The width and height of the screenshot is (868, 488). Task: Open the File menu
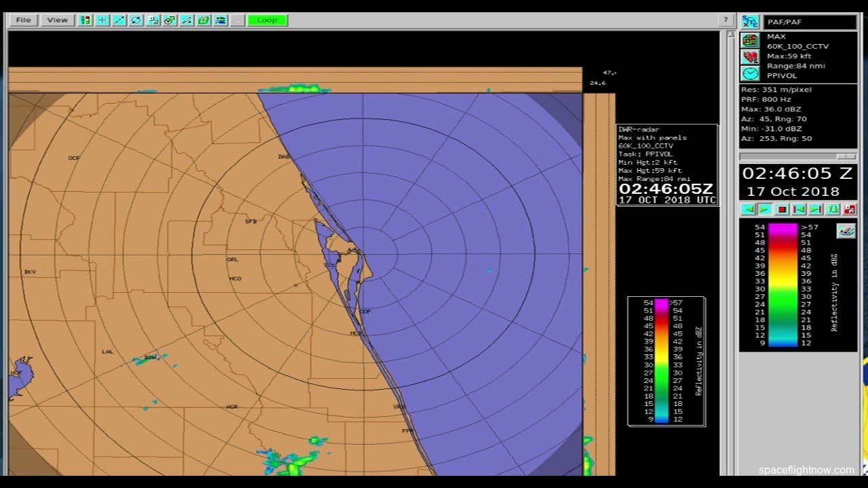23,20
